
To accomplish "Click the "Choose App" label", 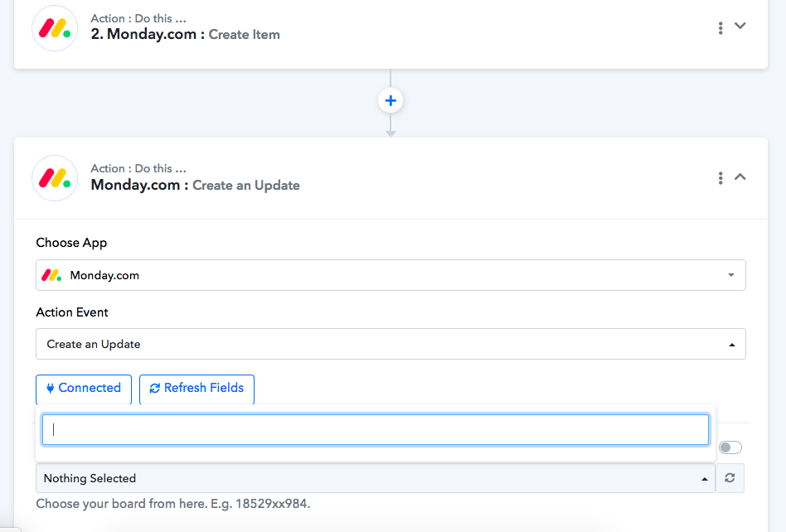I will pyautogui.click(x=71, y=243).
